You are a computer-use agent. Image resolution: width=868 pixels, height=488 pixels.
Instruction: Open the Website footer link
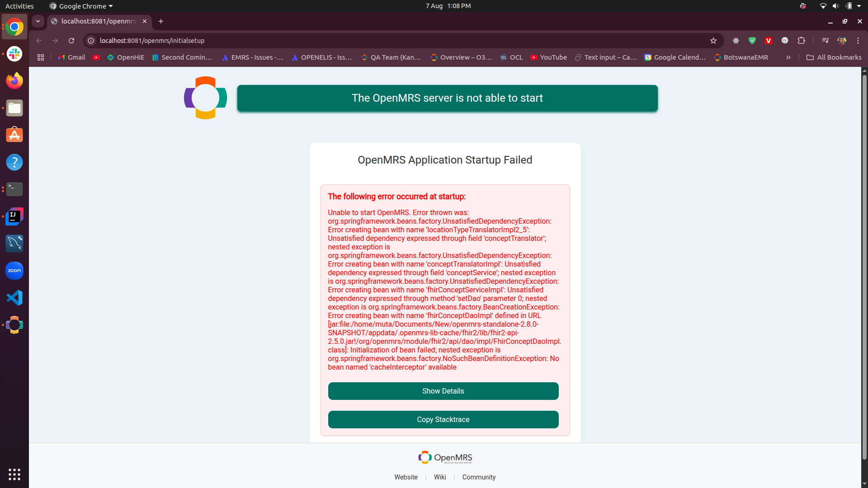click(x=406, y=477)
